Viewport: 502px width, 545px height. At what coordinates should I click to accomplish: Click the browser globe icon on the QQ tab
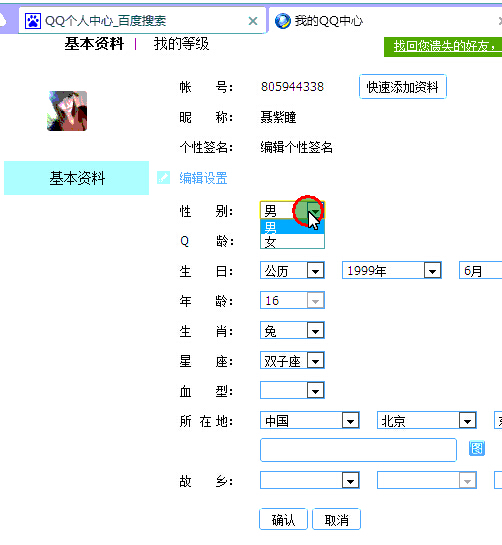tap(283, 21)
